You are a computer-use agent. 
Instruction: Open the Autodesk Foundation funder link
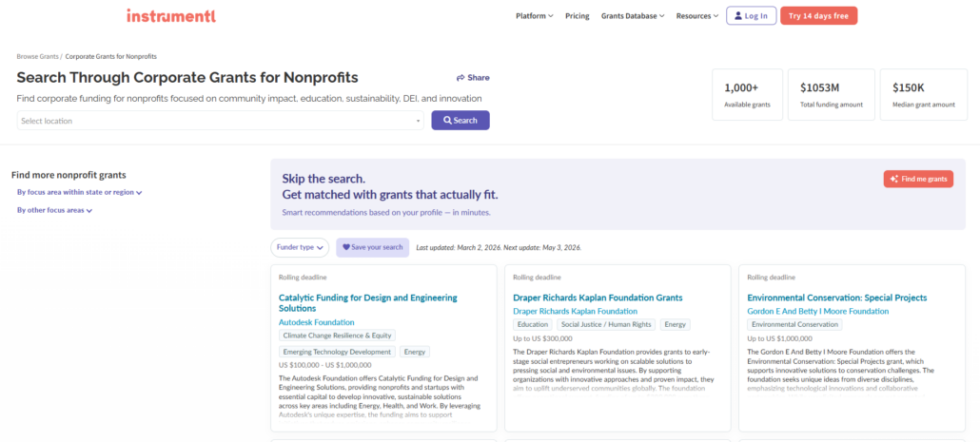(x=316, y=322)
